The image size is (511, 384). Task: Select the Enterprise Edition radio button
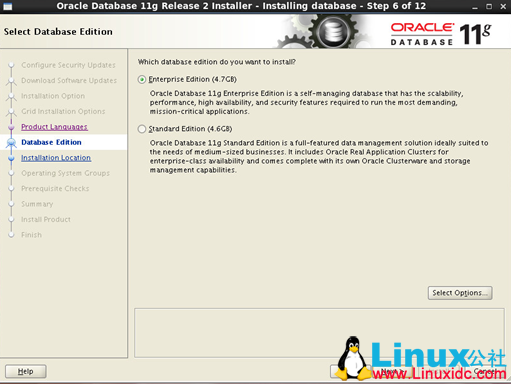tap(142, 79)
